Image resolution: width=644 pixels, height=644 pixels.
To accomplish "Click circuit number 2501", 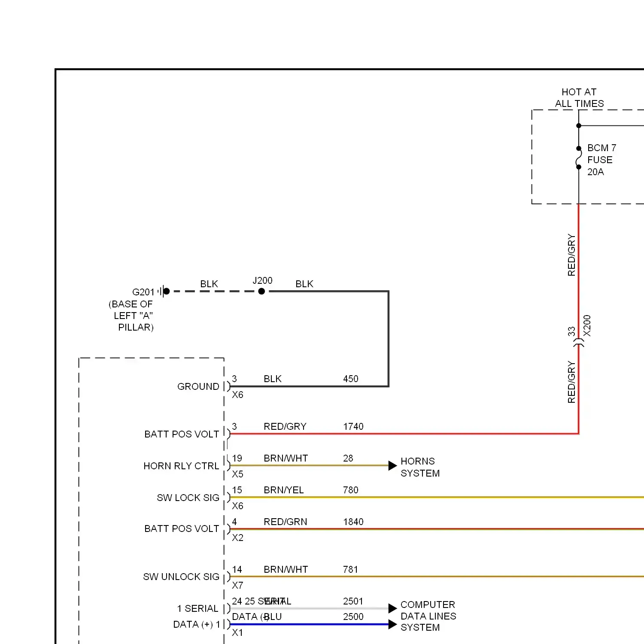I will coord(353,601).
